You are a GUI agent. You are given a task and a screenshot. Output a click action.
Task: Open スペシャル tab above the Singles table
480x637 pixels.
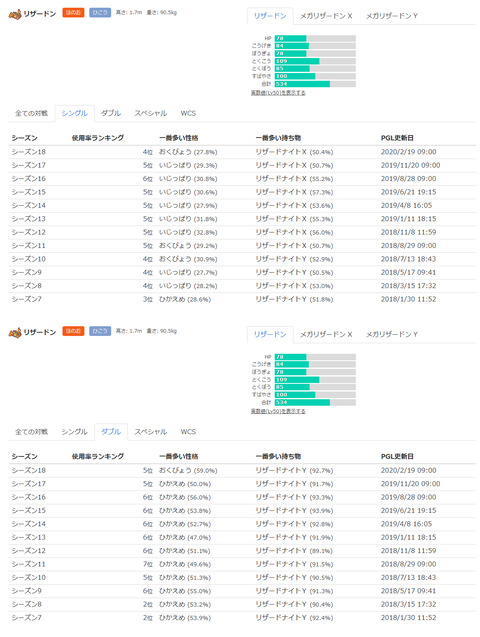151,113
